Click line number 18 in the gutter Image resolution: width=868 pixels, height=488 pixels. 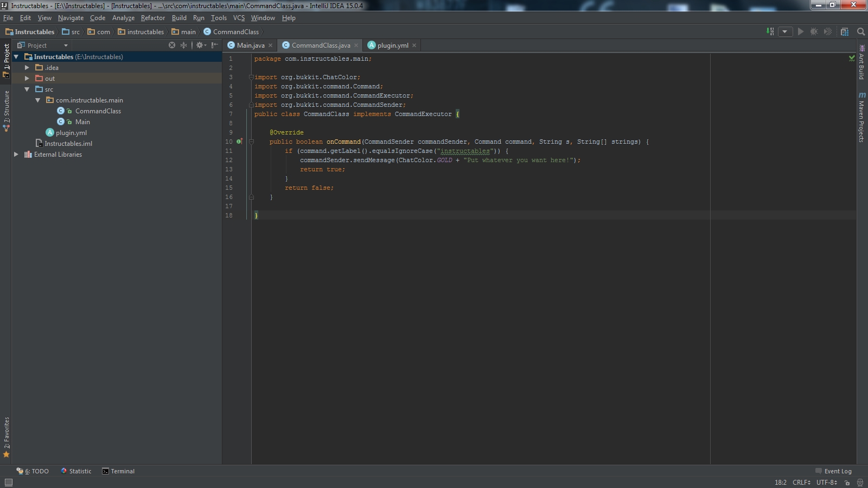(x=229, y=215)
